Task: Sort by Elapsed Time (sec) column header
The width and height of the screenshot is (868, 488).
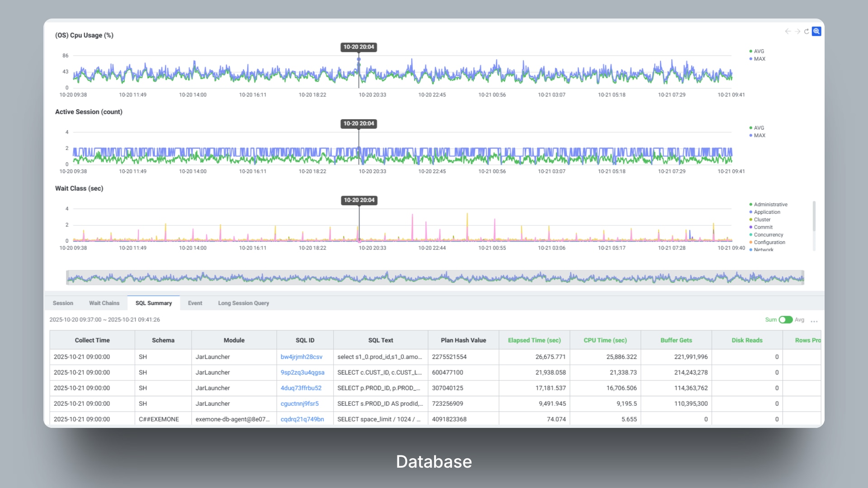Action: click(x=534, y=340)
